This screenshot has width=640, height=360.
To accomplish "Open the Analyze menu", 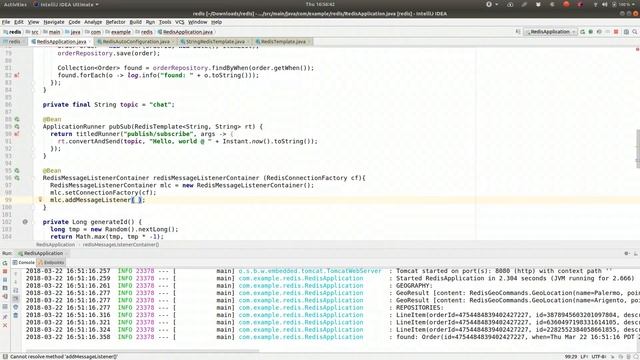I will click(x=93, y=22).
